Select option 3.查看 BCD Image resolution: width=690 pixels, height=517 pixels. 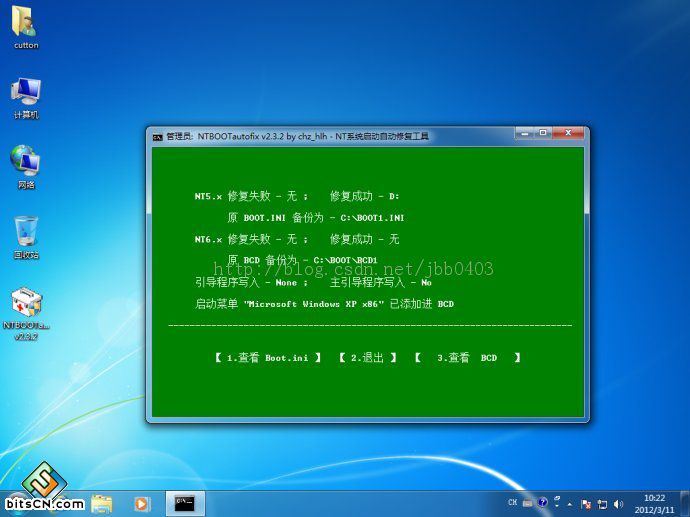point(467,358)
